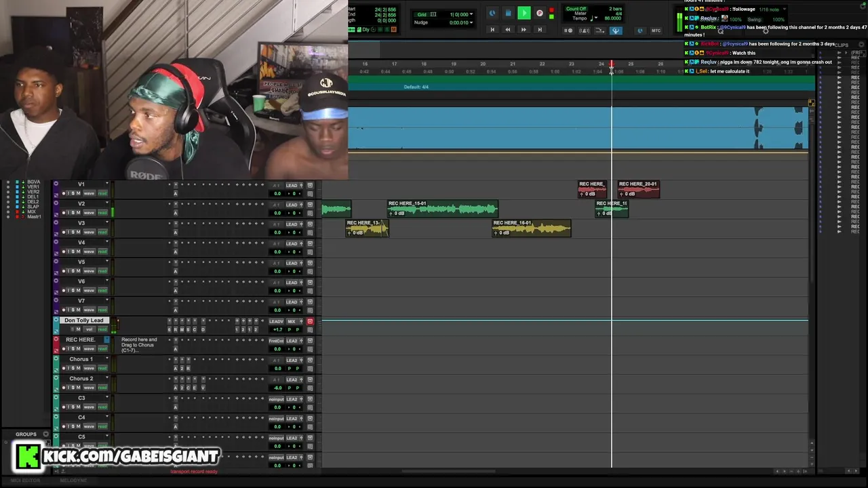Open Don Tolly Lead red output window icon

tap(310, 321)
